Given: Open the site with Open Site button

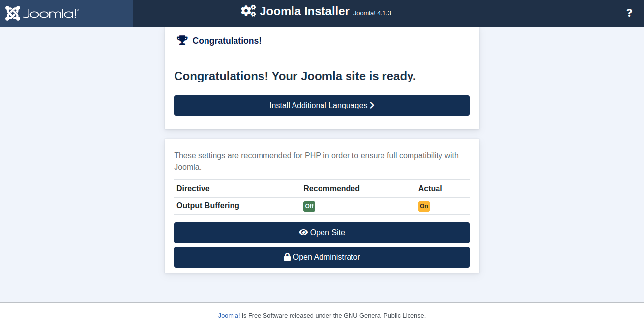Looking at the screenshot, I should tap(322, 233).
